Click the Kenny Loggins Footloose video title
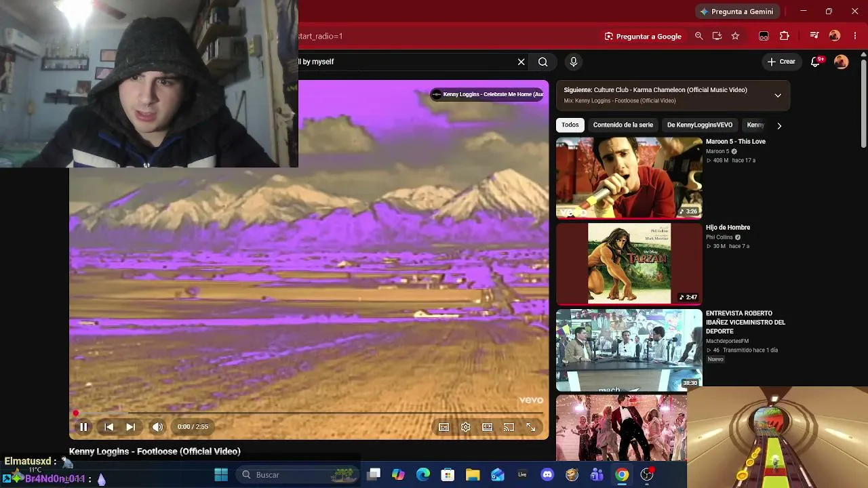The height and width of the screenshot is (488, 868). (155, 451)
